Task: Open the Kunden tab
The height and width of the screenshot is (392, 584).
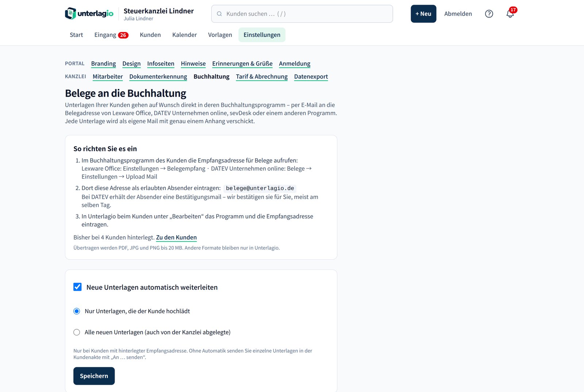Action: pyautogui.click(x=150, y=35)
